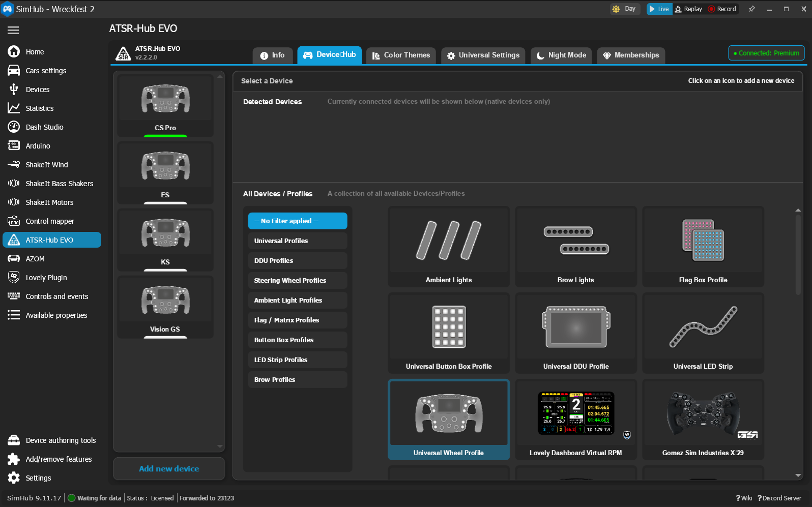Add Lovely Dashboard Virtual RPM

point(576,420)
